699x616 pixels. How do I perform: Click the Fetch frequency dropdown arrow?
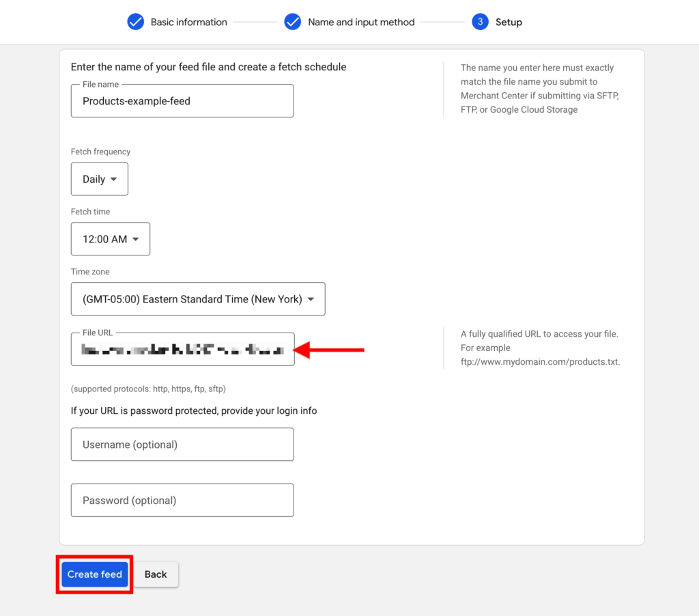[x=113, y=178]
